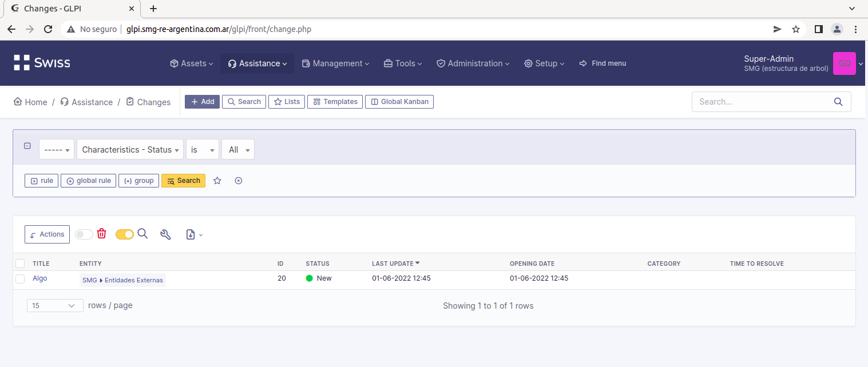Viewport: 868px width, 367px height.
Task: Click the yellow Search button
Action: [x=183, y=180]
